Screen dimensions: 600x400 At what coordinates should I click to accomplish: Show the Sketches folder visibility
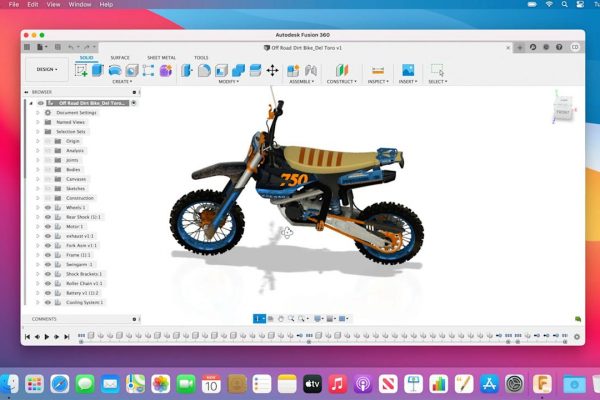(48, 189)
